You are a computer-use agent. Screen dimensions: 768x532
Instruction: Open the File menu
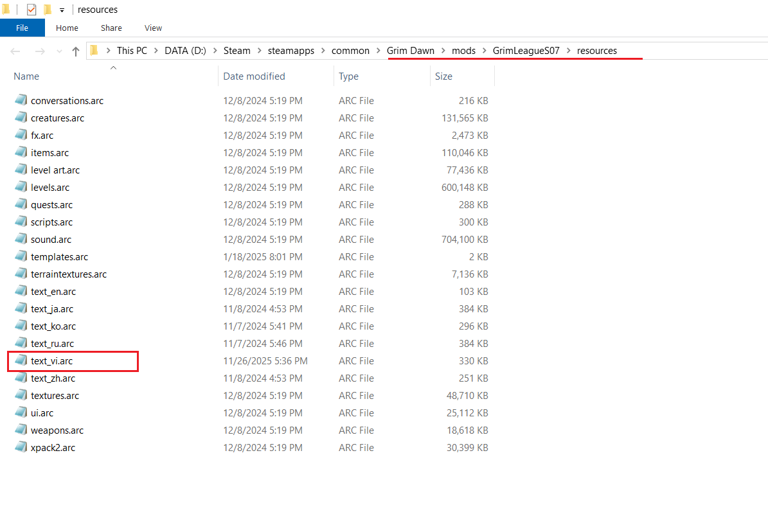22,28
